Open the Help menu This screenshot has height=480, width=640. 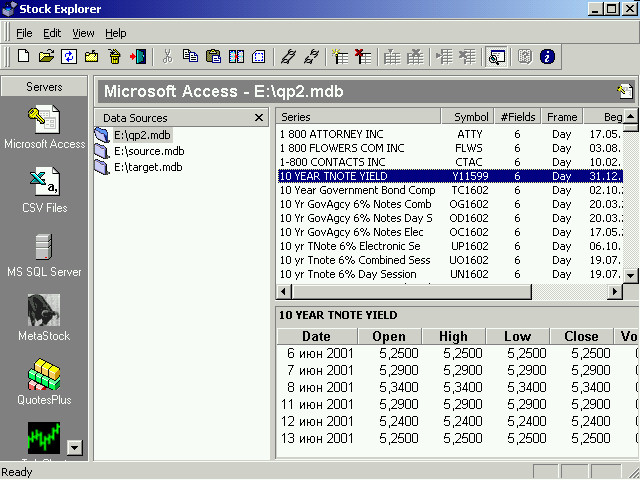pos(116,33)
